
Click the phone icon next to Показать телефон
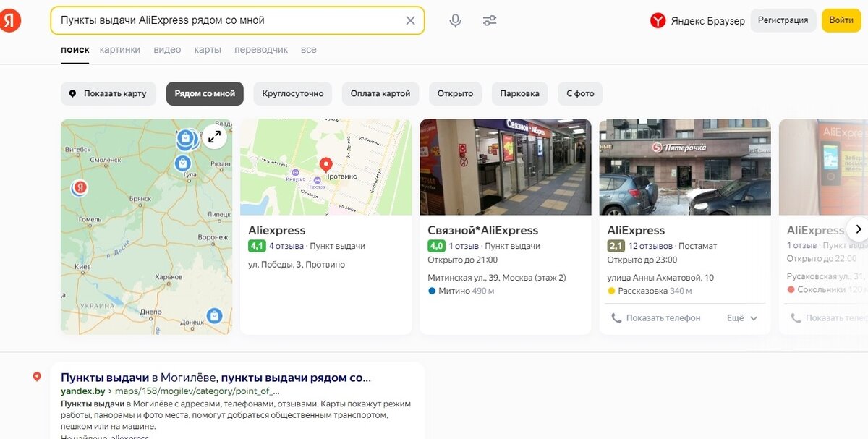pyautogui.click(x=616, y=317)
